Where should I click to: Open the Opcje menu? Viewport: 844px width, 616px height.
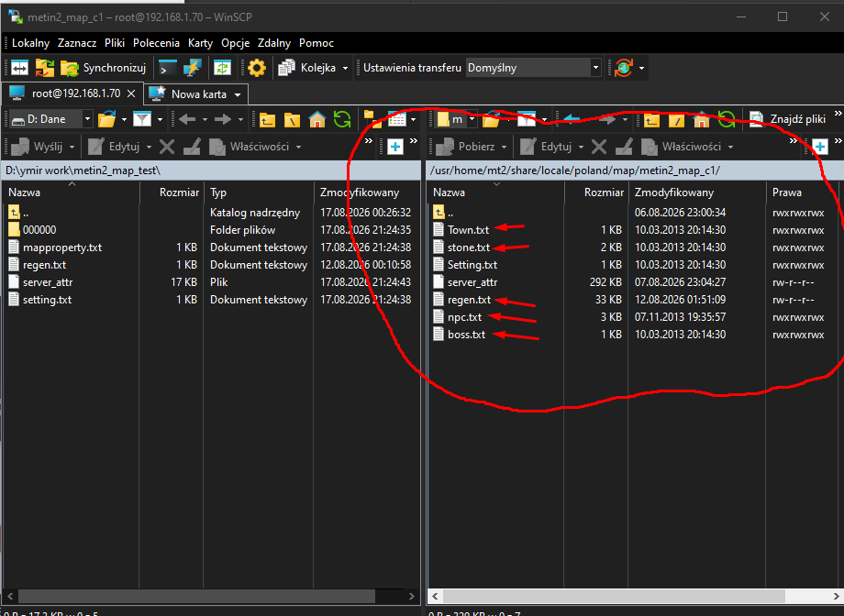(x=235, y=43)
